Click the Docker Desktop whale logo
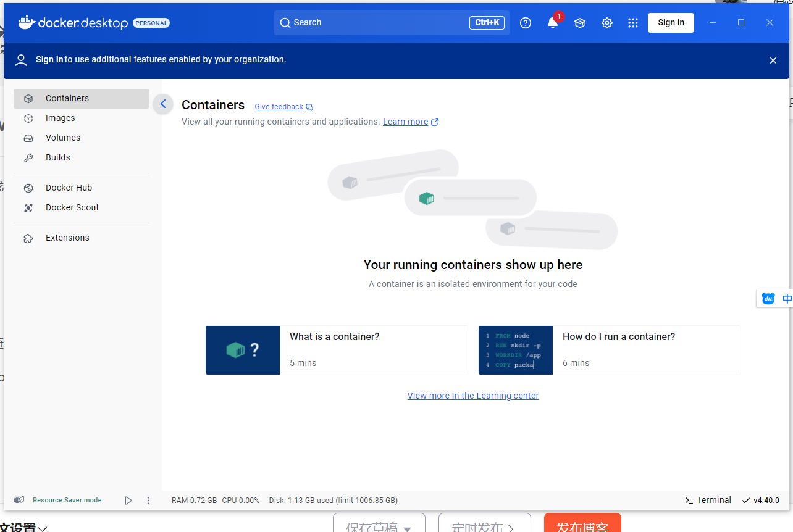Screen dimensions: 793x532 click(27, 22)
